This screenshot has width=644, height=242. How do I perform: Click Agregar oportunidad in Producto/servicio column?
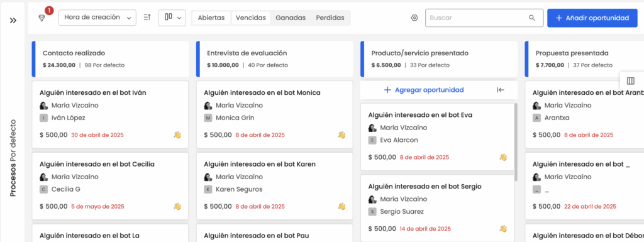tap(423, 90)
